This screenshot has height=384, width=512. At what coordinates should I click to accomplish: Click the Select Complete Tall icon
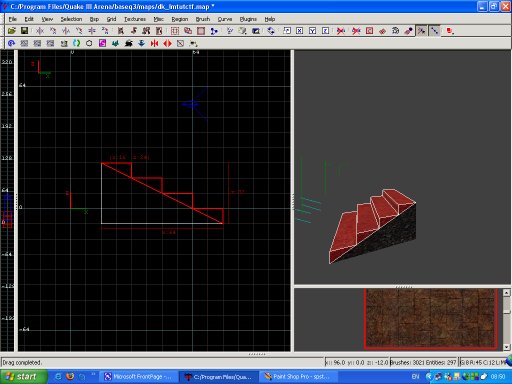click(121, 31)
